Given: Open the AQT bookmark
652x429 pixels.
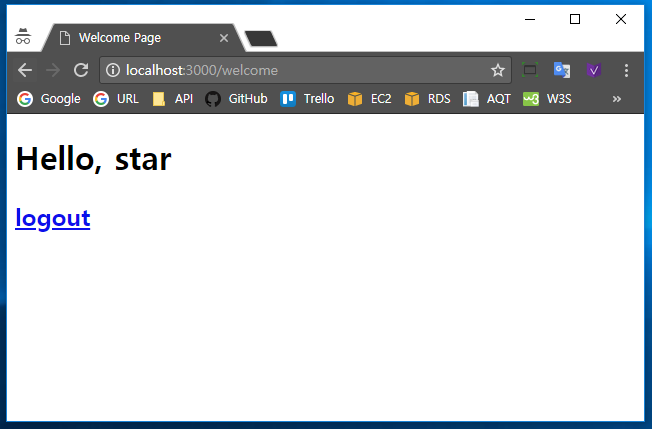Looking at the screenshot, I should point(487,99).
